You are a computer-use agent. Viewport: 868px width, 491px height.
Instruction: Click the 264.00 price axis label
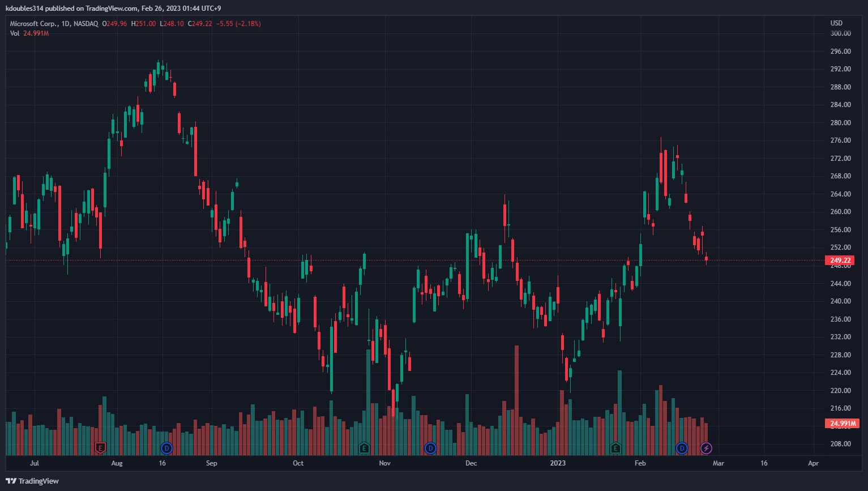tap(840, 194)
